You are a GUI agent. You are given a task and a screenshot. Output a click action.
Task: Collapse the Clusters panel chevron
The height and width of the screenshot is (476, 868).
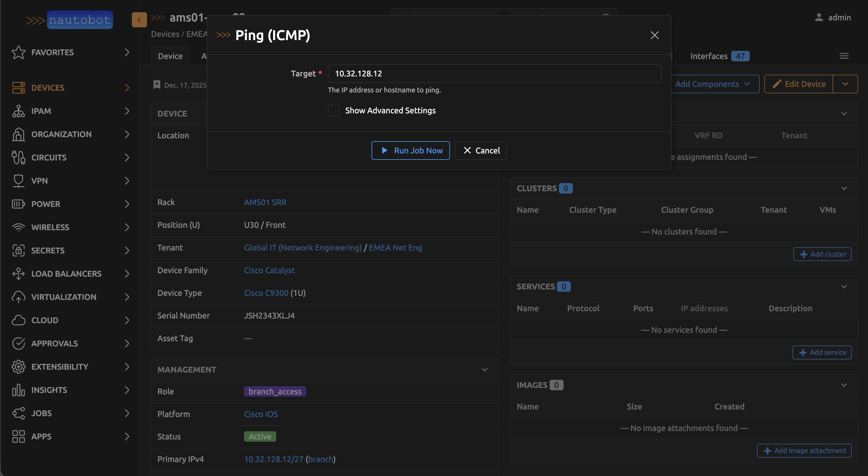click(844, 188)
